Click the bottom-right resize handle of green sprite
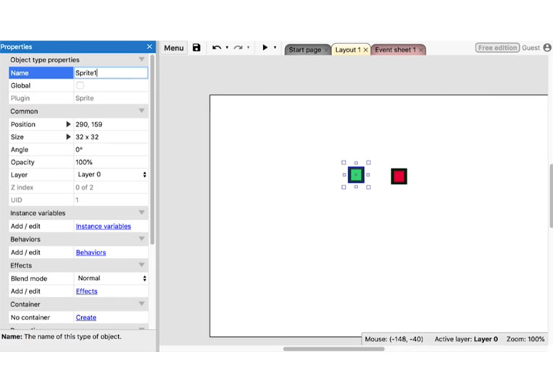 pyautogui.click(x=369, y=187)
